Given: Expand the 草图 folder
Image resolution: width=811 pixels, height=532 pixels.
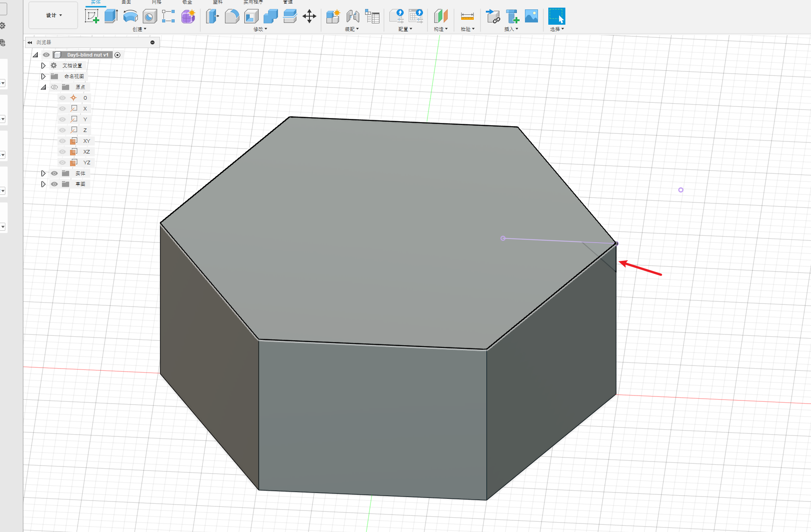Looking at the screenshot, I should click(x=43, y=184).
